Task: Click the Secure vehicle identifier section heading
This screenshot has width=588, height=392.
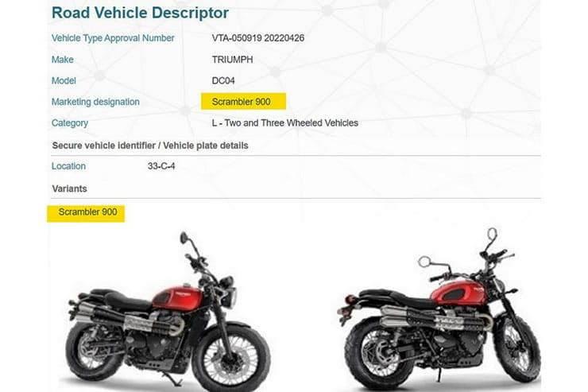Action: click(x=150, y=146)
